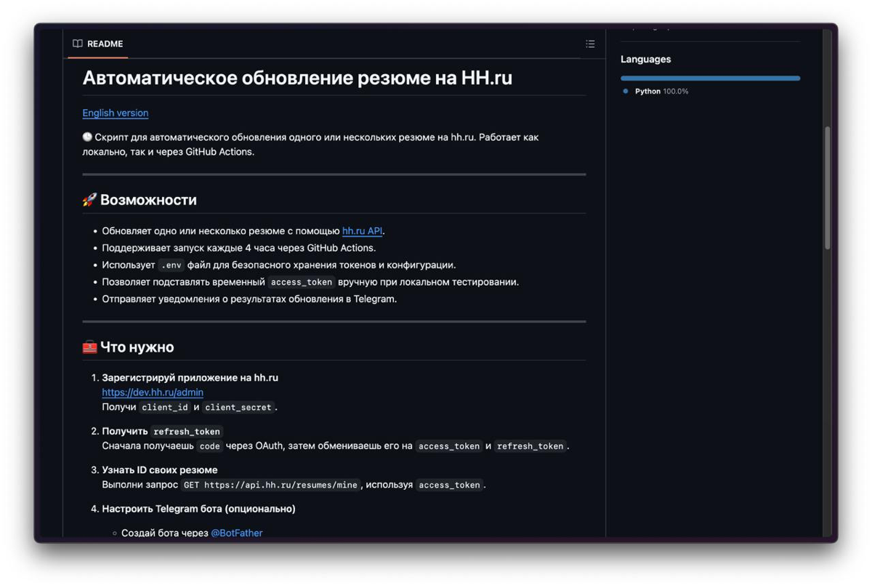The width and height of the screenshot is (872, 588).
Task: Click the rocket emoji by Возможности
Action: coord(89,200)
